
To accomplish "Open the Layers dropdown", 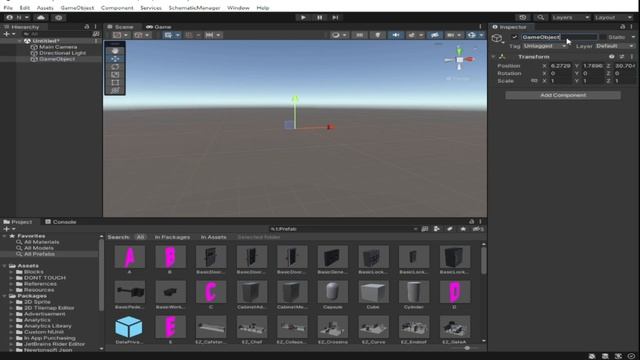I will tap(570, 18).
